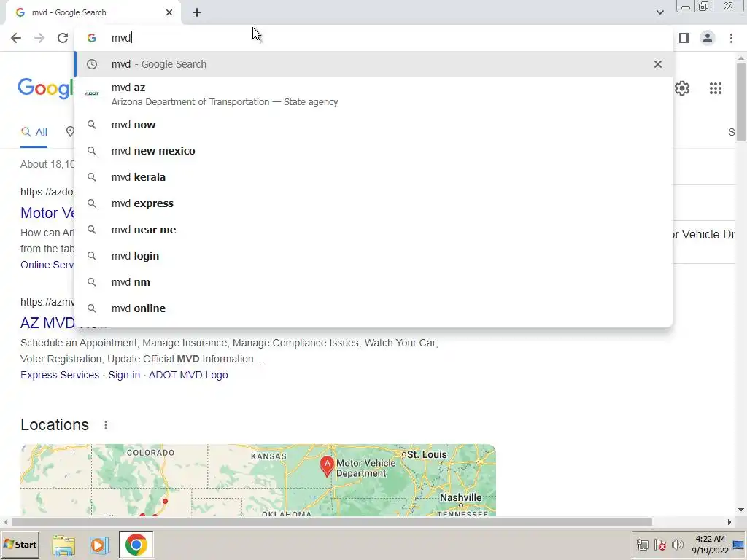
Task: Choose the mvd online suggestion
Action: point(373,308)
